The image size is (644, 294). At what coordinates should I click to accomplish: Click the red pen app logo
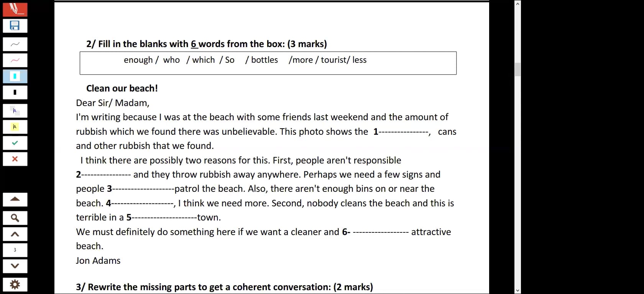(15, 9)
